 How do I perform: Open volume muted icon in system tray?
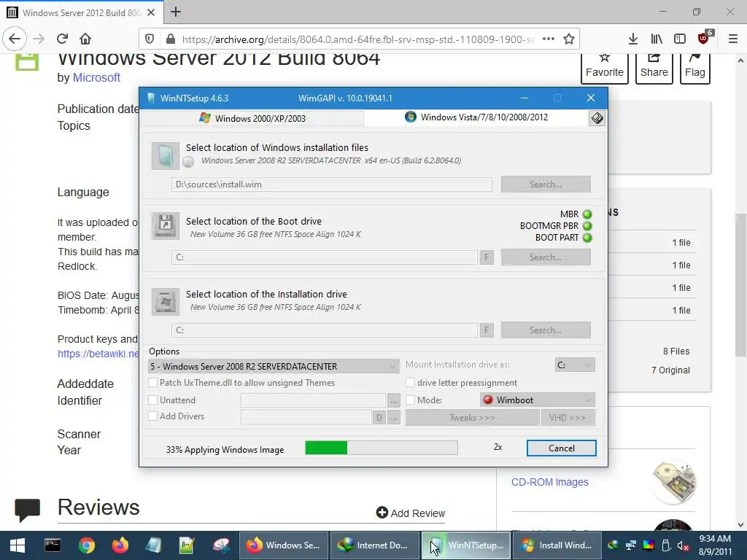pos(683,545)
